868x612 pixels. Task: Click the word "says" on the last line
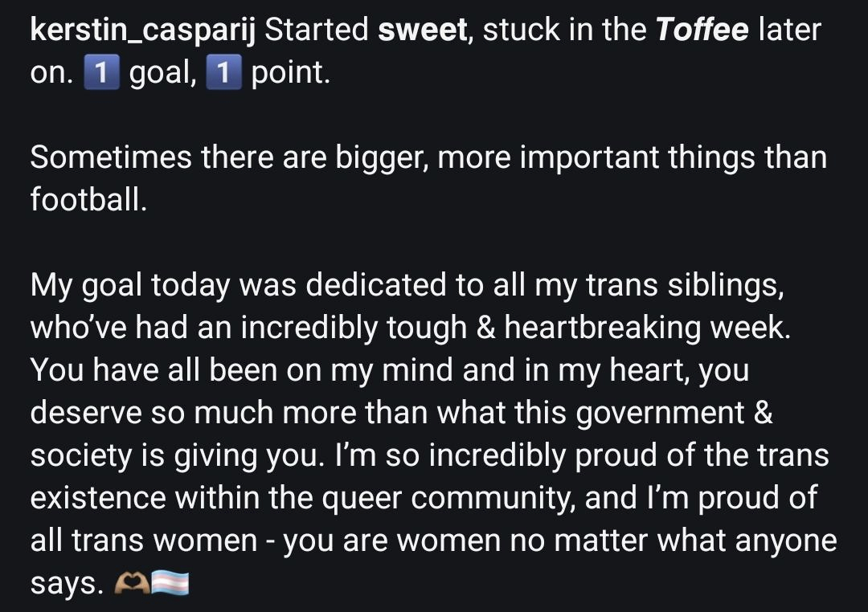(x=66, y=584)
